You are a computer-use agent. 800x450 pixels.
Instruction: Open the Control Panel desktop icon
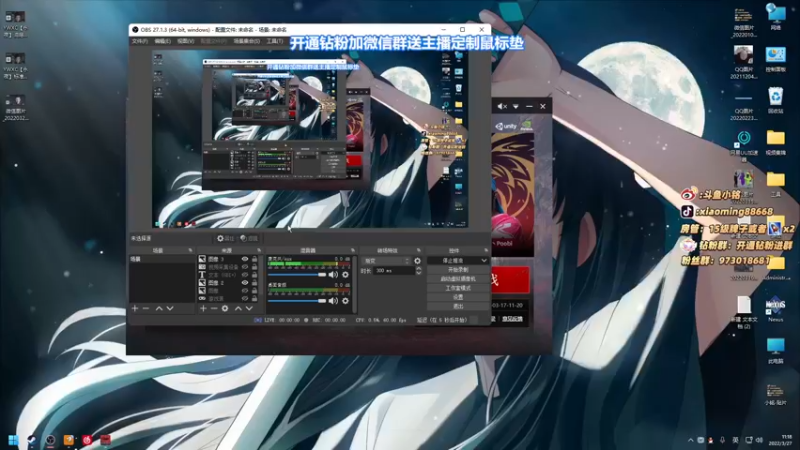coord(776,59)
